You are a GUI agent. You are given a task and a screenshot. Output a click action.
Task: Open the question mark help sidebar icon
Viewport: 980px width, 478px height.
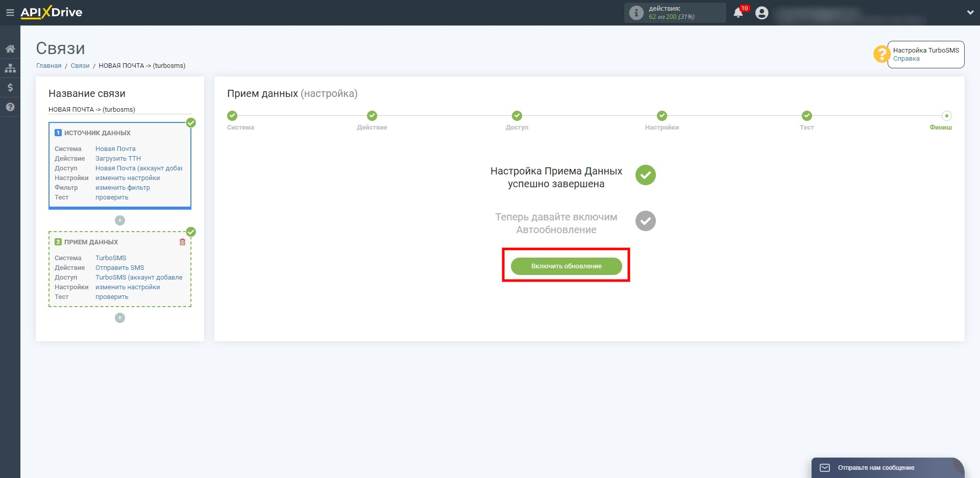click(10, 107)
